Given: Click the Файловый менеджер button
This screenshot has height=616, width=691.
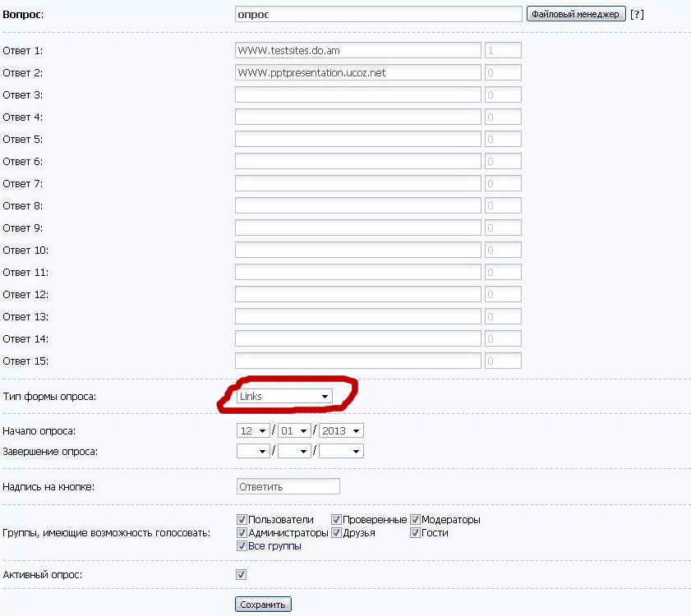Looking at the screenshot, I should point(576,14).
